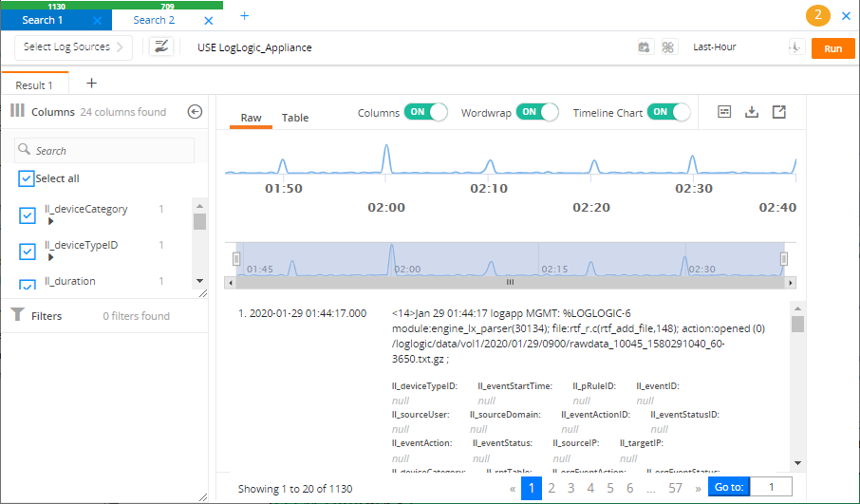This screenshot has width=860, height=504.
Task: Close the Search 2 tab
Action: (209, 21)
